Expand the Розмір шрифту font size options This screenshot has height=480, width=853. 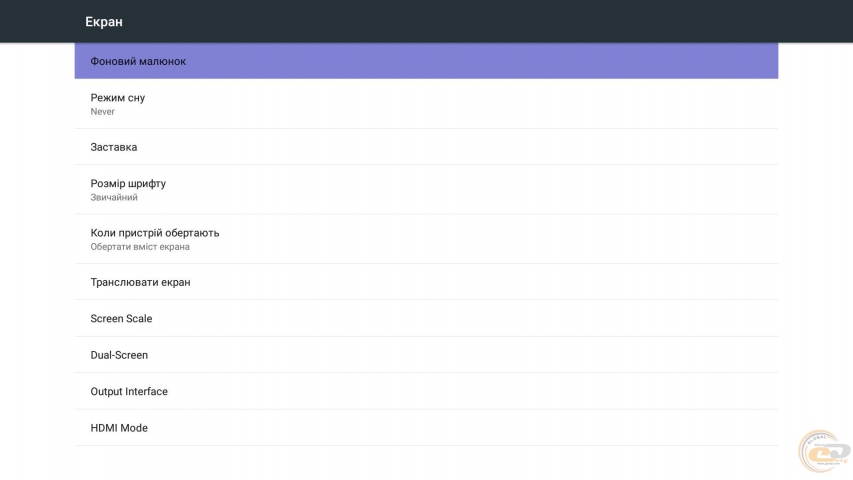pyautogui.click(x=128, y=184)
